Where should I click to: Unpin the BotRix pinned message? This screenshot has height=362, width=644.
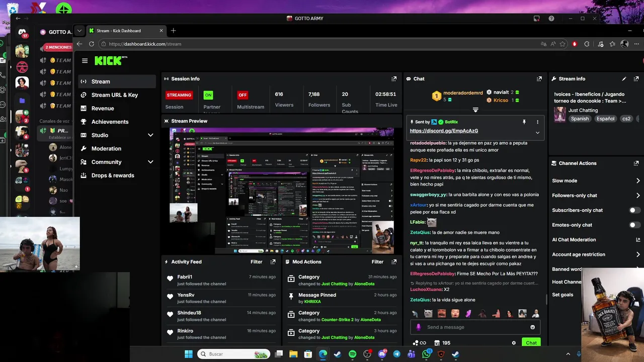coord(524,122)
